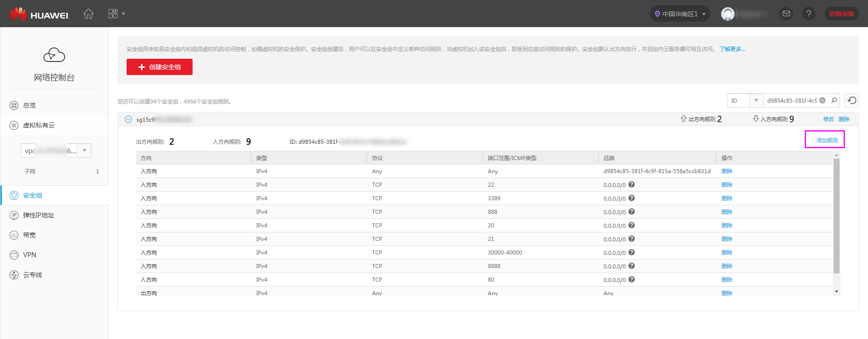Click the search magnifier icon

(834, 100)
